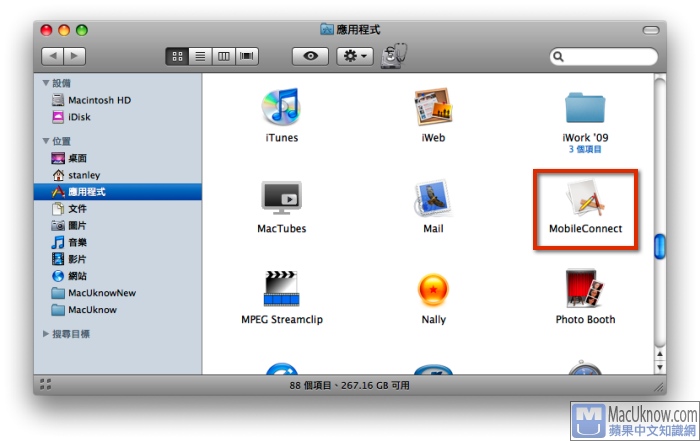Click the 應用程式 title folder icon
This screenshot has height=441, width=700.
(327, 29)
